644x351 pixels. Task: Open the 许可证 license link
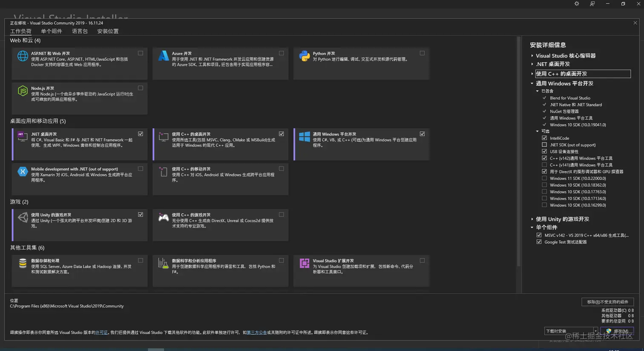[x=101, y=333]
